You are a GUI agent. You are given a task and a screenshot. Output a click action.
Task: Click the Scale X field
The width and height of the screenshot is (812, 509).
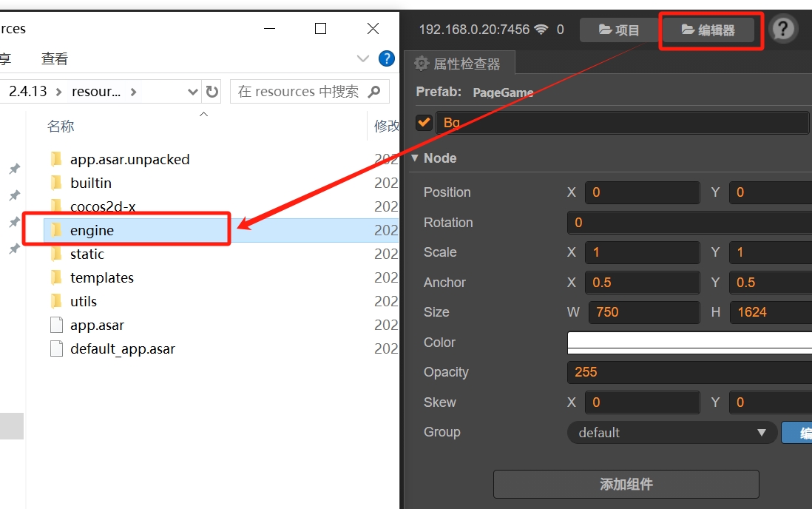click(x=642, y=252)
